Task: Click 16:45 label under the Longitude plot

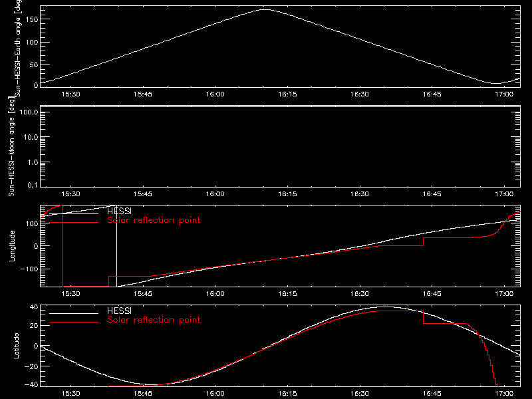Action: click(432, 294)
